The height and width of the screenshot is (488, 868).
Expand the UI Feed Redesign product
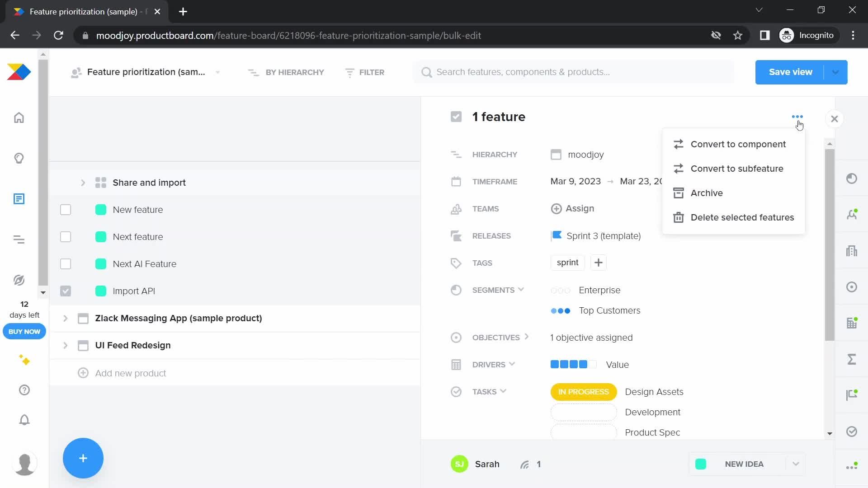65,345
